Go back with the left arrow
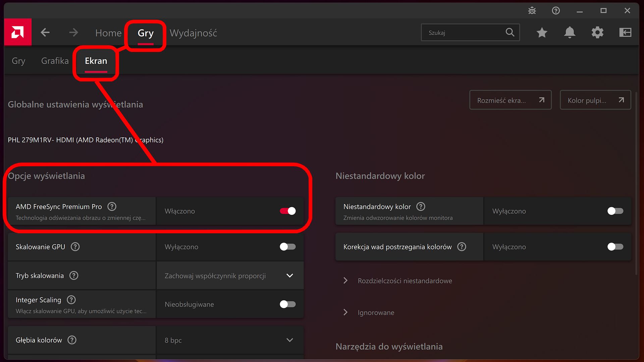The height and width of the screenshot is (362, 644). [45, 33]
